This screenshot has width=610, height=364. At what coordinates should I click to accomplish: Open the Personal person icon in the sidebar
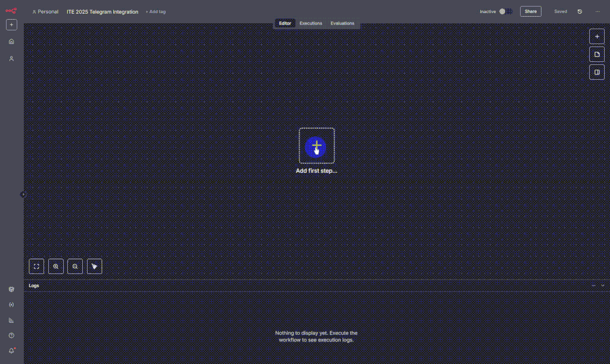pos(11,59)
